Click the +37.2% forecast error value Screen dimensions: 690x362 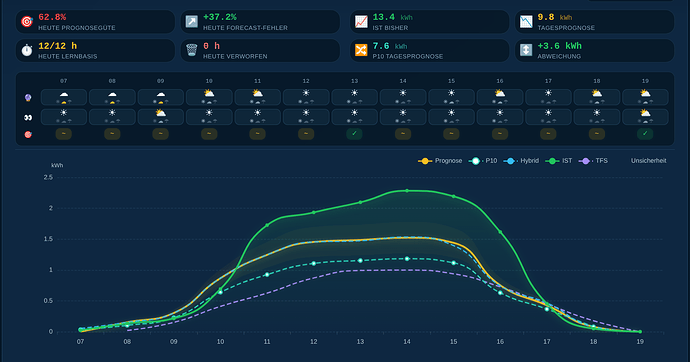[220, 17]
